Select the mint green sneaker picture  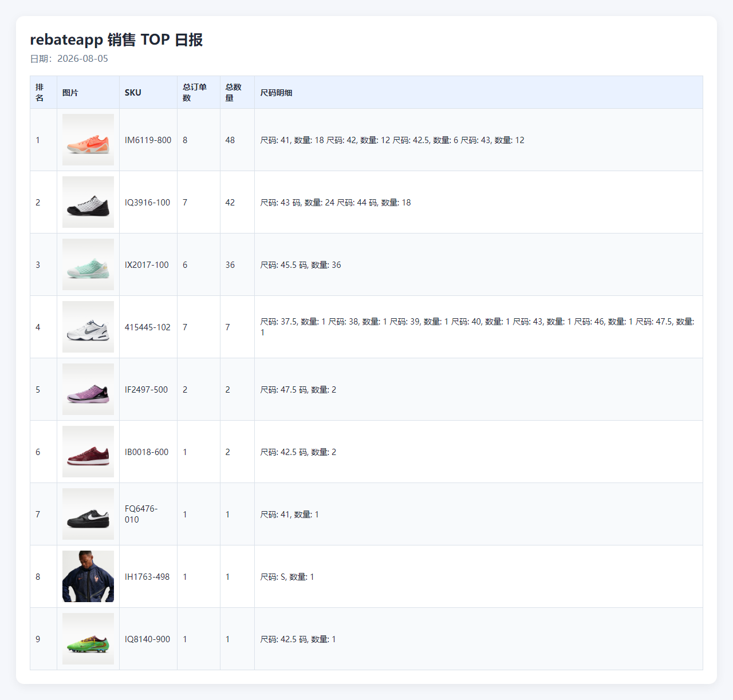tap(88, 264)
